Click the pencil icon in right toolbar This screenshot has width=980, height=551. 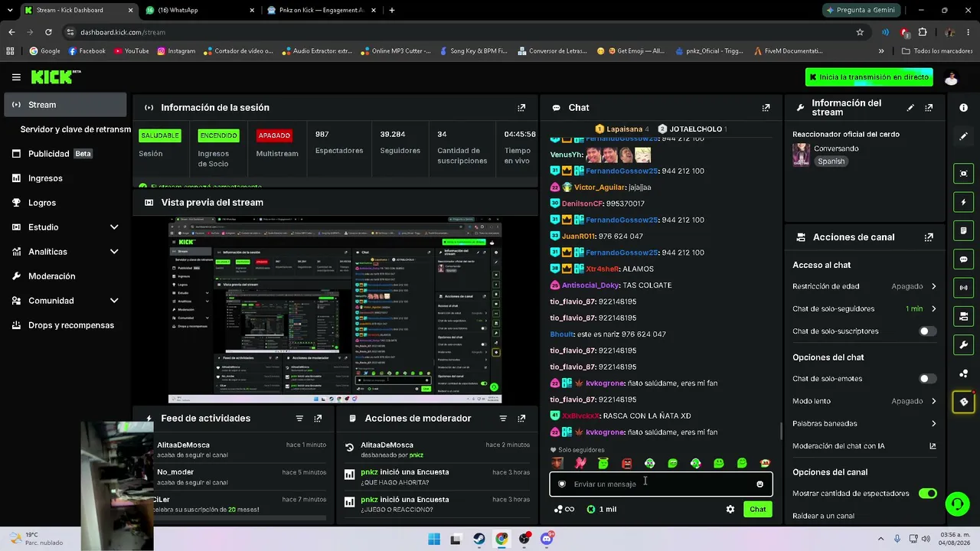coord(963,136)
